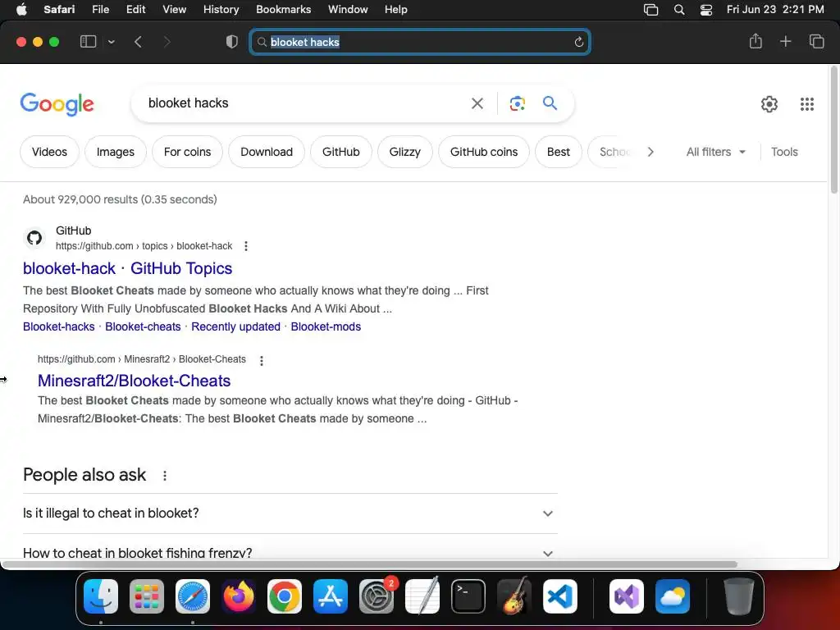This screenshot has width=840, height=630.
Task: Click the Stage Manager menu bar icon
Action: [651, 10]
